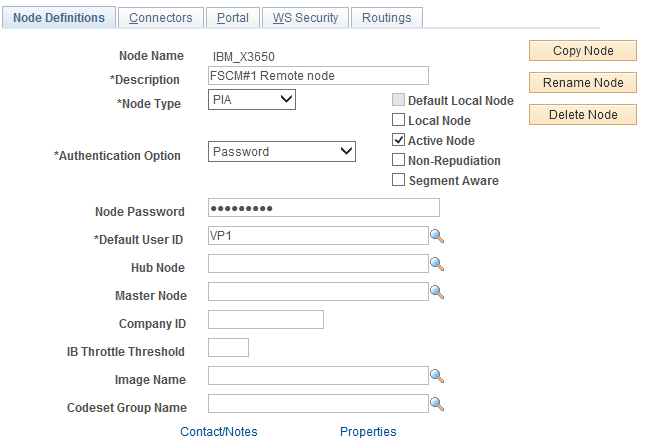Click the Rename Node button
645x441 pixels.
tap(583, 83)
